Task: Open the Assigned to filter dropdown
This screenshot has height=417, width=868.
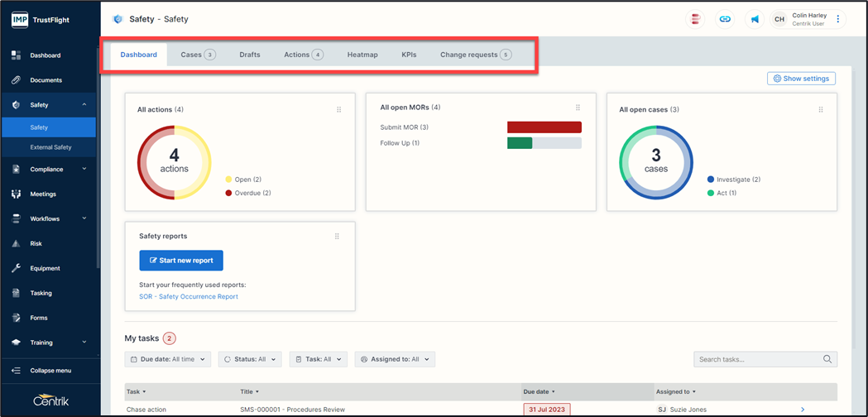Action: pyautogui.click(x=396, y=359)
